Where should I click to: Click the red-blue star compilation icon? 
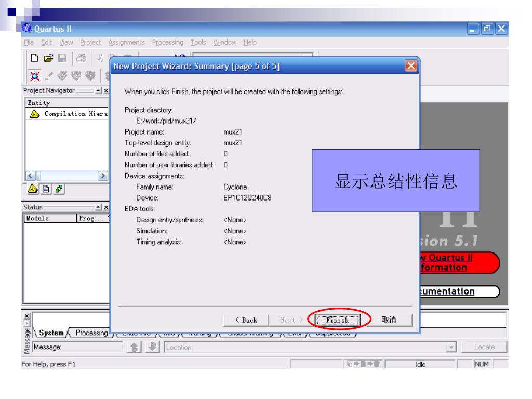pos(34,76)
